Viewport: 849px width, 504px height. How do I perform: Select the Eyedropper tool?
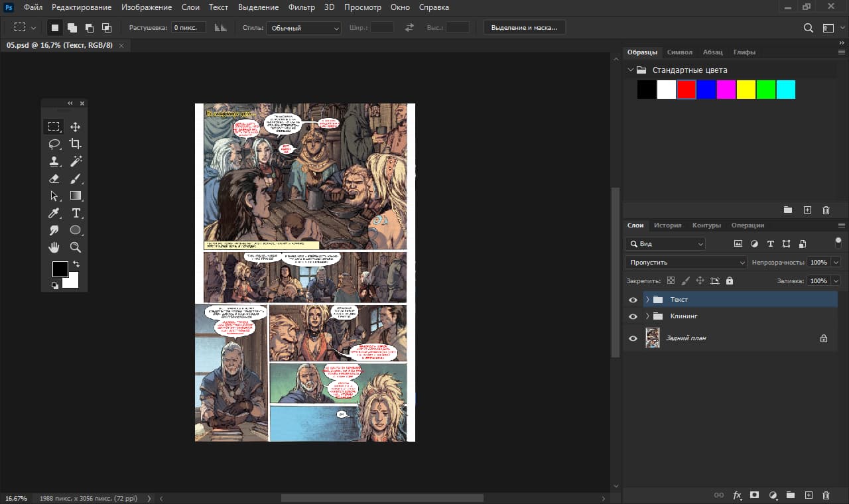click(x=54, y=213)
